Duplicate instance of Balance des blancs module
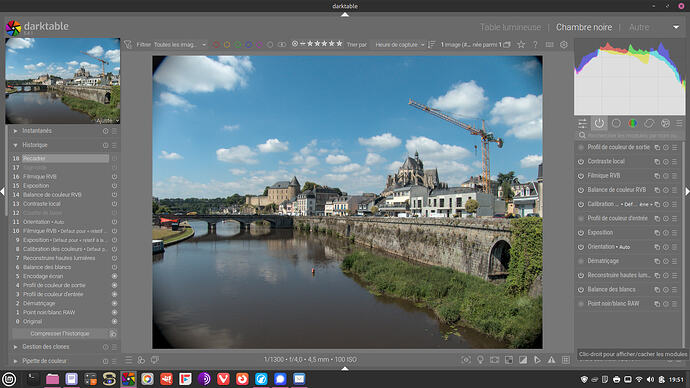This screenshot has width=690, height=388. (x=657, y=290)
